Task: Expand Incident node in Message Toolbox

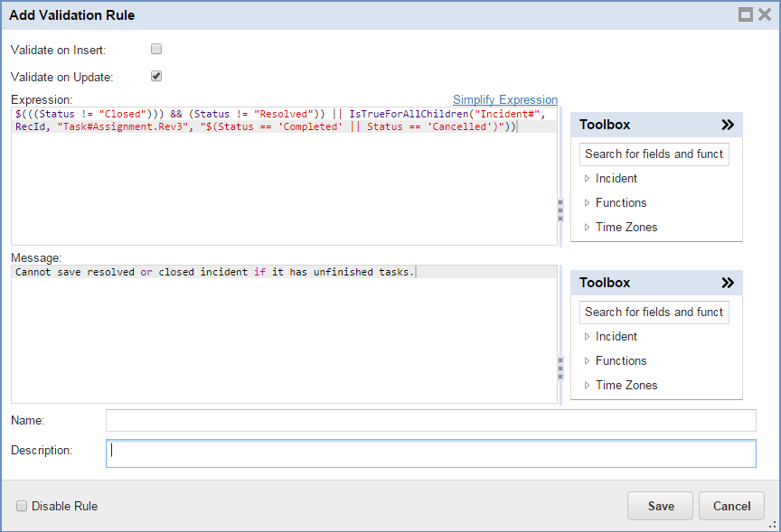Action: (587, 336)
